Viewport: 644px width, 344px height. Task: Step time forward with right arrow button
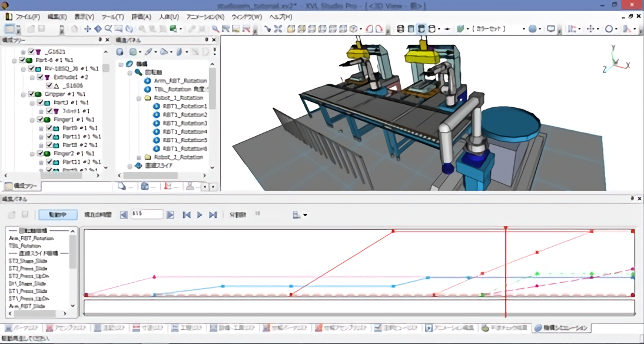pos(170,214)
